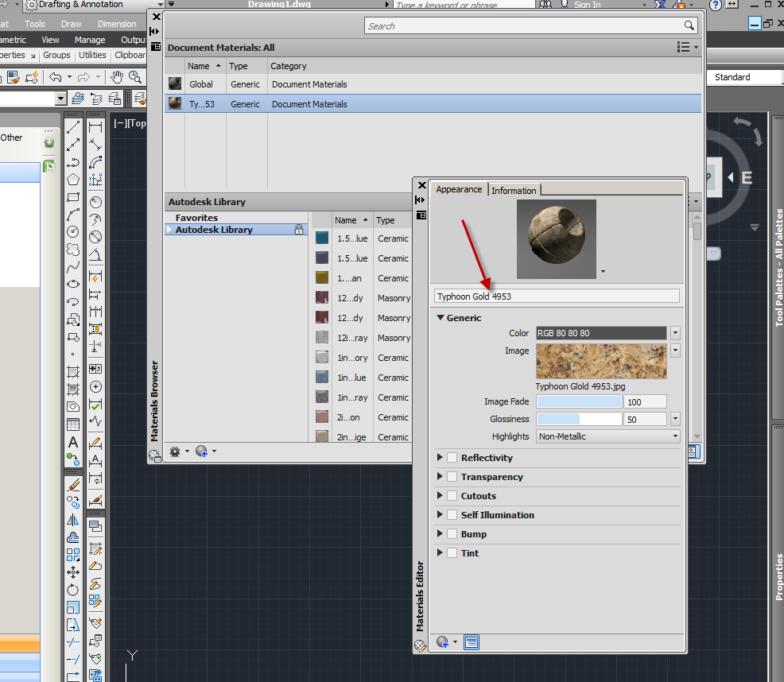
Task: Turn on the Bump checkbox
Action: [x=452, y=534]
